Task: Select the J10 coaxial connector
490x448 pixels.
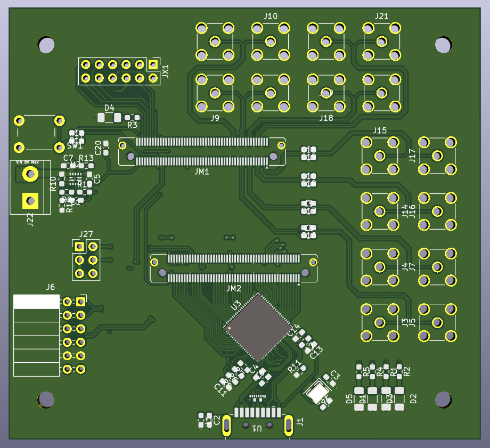Action: pyautogui.click(x=271, y=40)
